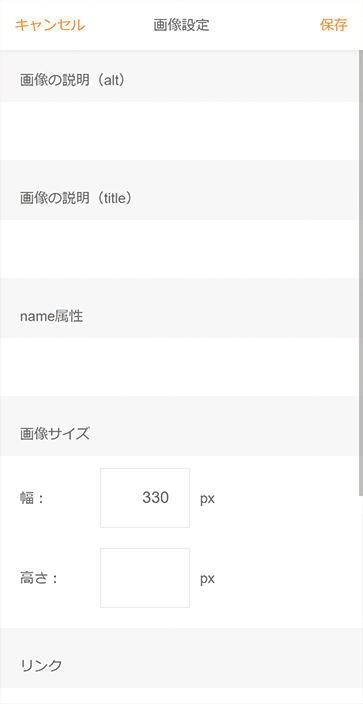
Task: Click the name属性 section label
Action: (x=51, y=316)
